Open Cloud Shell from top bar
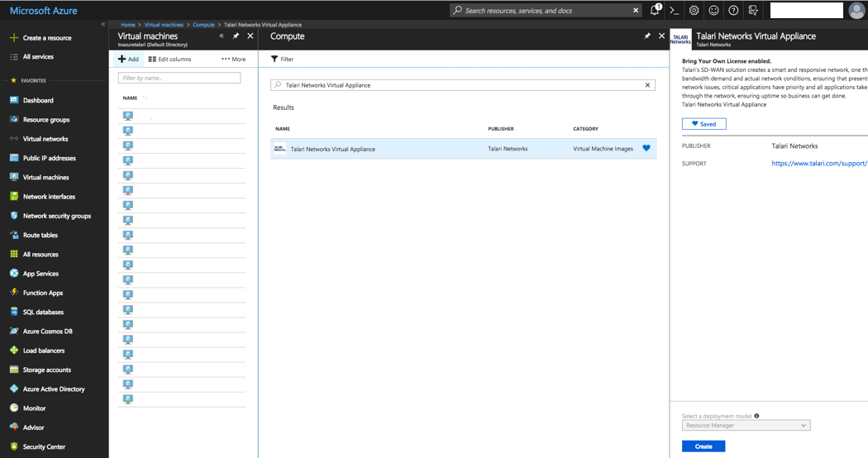This screenshot has width=868, height=458. (x=675, y=11)
